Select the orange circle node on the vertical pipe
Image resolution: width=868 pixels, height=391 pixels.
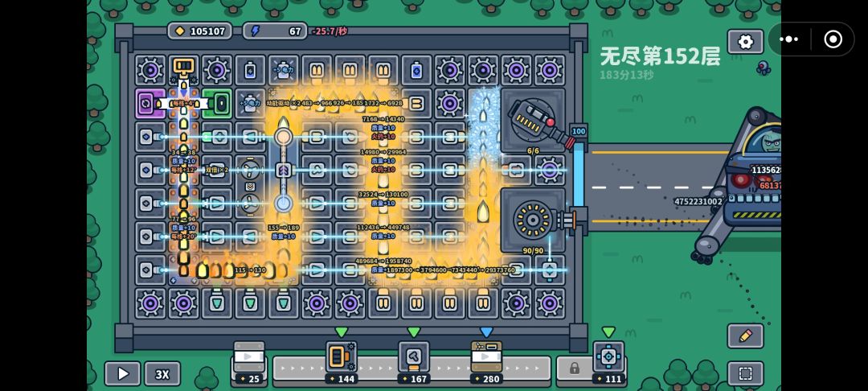(x=284, y=137)
